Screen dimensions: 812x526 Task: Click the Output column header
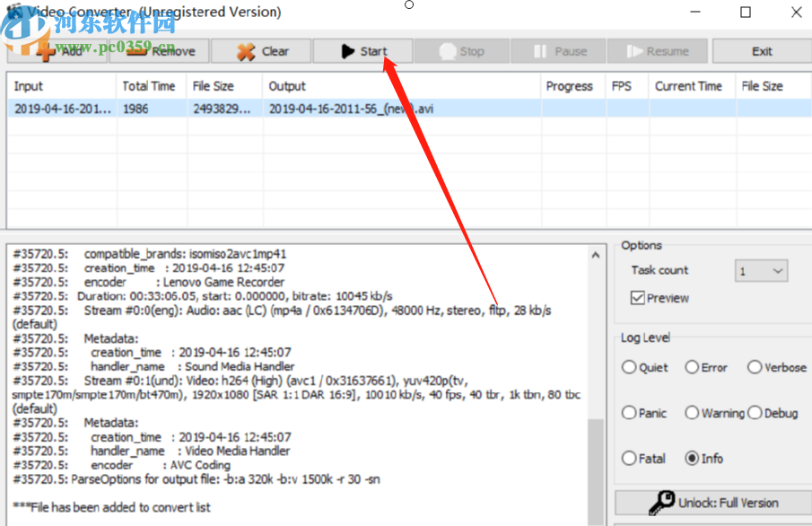click(x=402, y=86)
